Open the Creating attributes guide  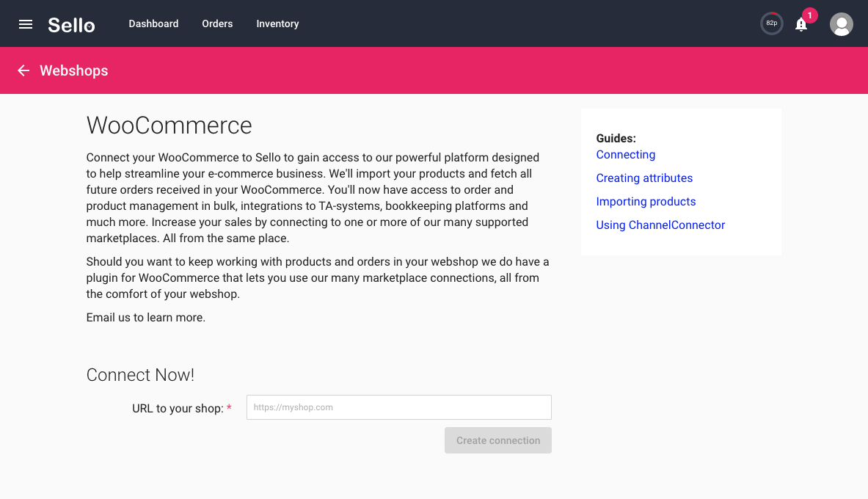pos(644,178)
